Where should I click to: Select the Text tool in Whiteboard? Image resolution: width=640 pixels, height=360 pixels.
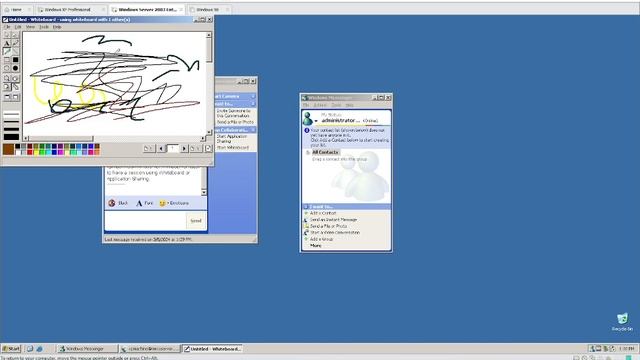pyautogui.click(x=7, y=43)
